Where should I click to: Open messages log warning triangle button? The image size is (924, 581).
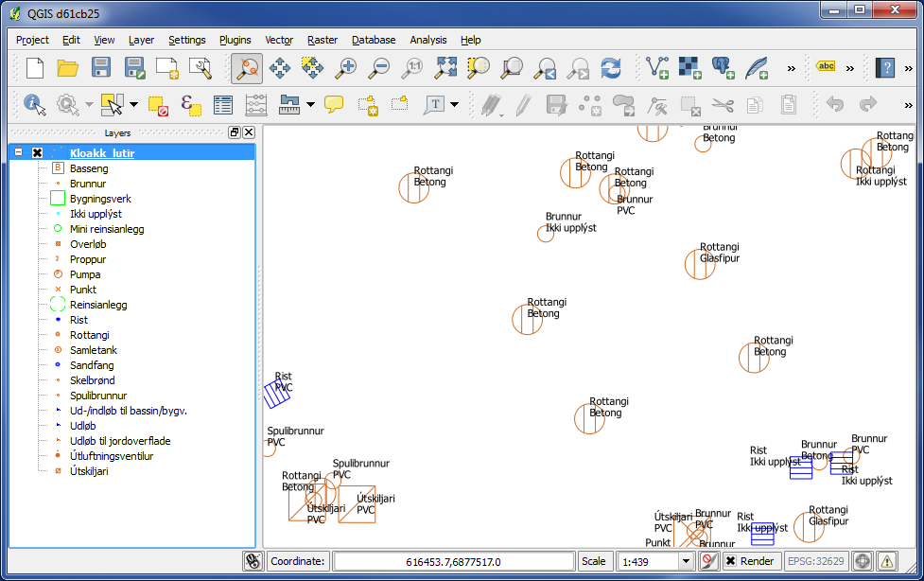point(887,561)
